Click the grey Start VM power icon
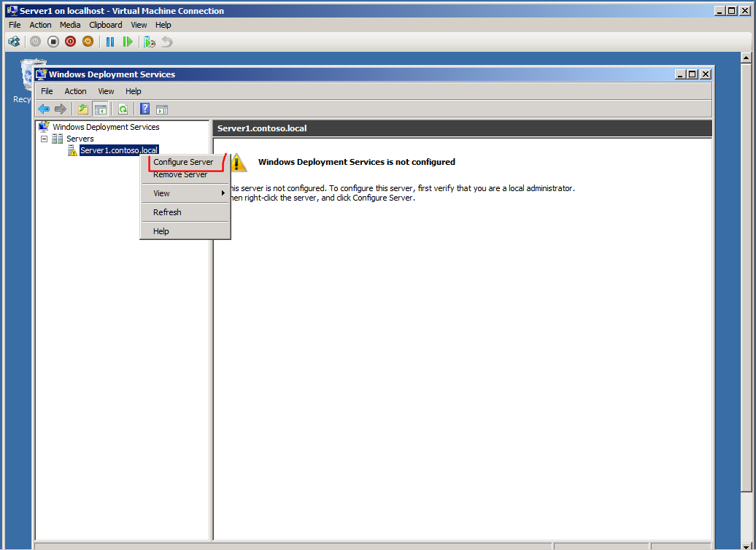 click(35, 42)
